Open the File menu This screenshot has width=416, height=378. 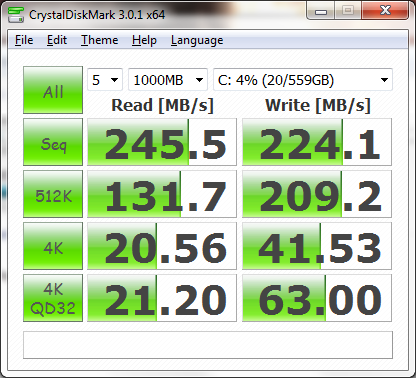coord(24,40)
